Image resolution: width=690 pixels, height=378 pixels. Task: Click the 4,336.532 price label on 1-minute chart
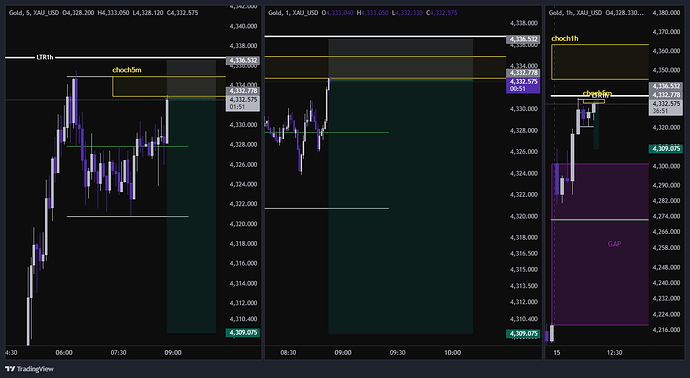(523, 39)
